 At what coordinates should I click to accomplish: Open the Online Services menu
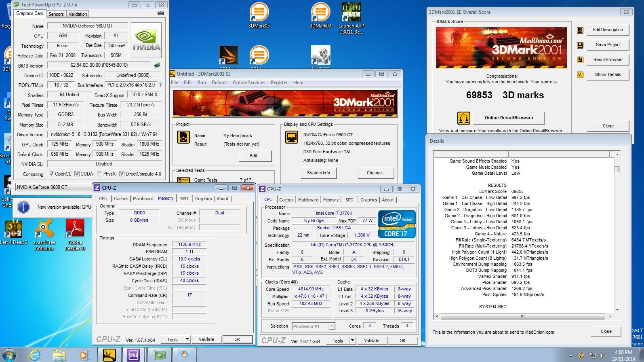pos(249,83)
